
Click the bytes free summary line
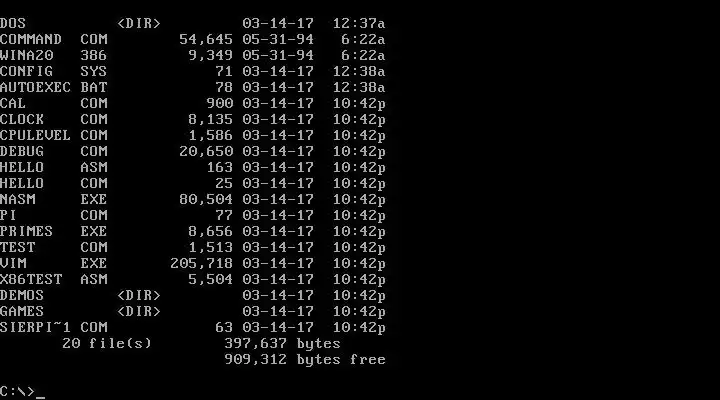(305, 360)
